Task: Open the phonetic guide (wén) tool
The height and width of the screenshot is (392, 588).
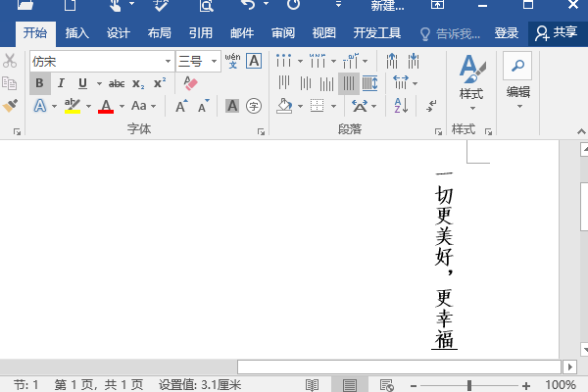Action: (x=232, y=61)
